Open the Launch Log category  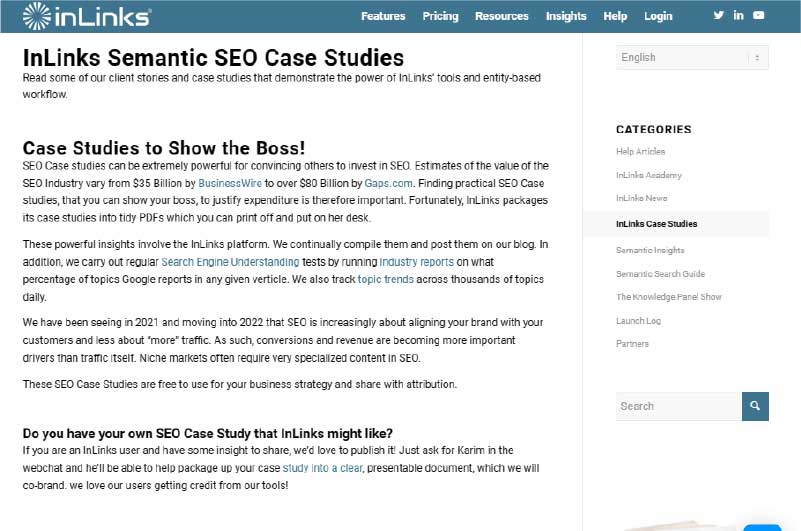tap(638, 320)
